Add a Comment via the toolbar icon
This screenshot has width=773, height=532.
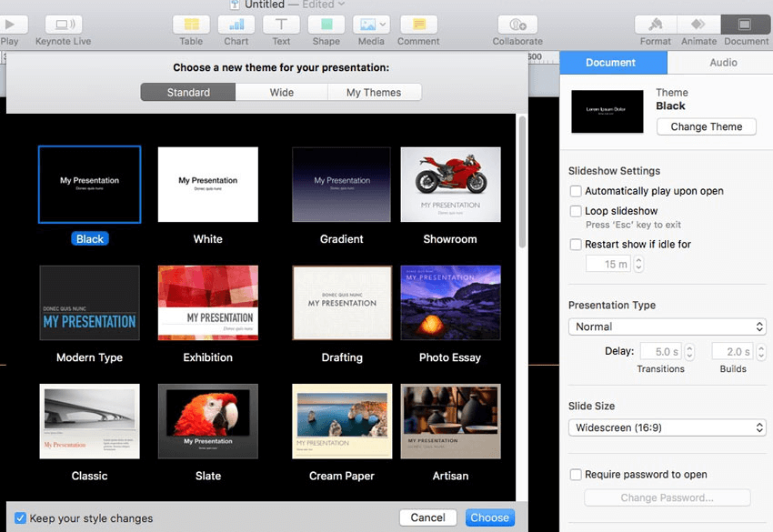point(417,23)
